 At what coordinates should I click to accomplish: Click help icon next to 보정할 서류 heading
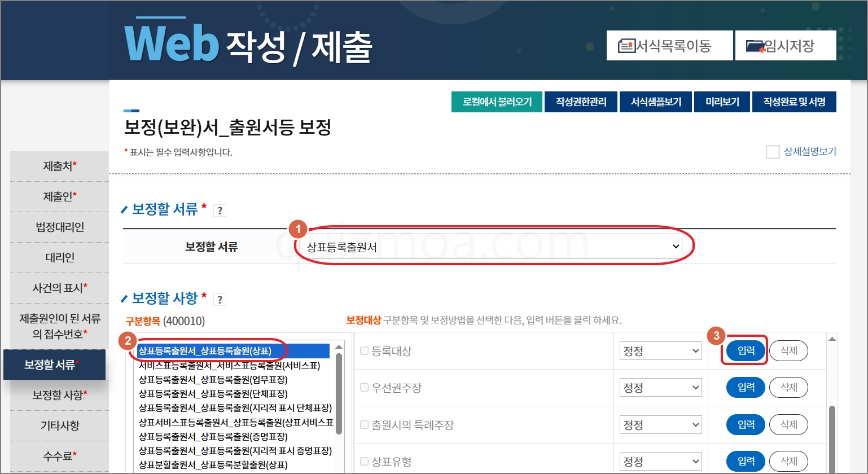(220, 210)
